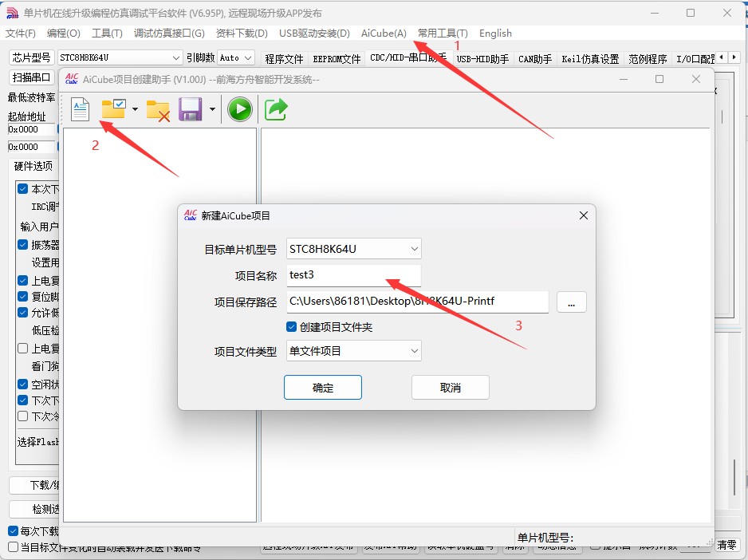Close the 新建AiCube项目 dialog with X

tap(584, 216)
